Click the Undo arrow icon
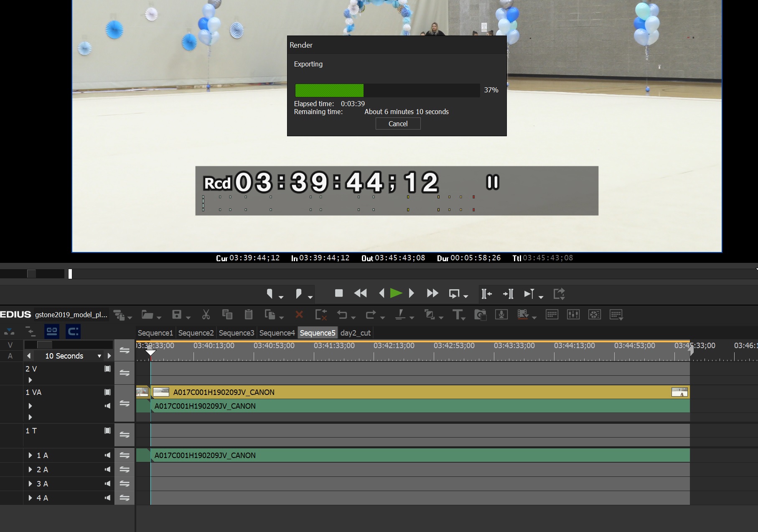Screen dimensions: 758x532 tap(342, 315)
